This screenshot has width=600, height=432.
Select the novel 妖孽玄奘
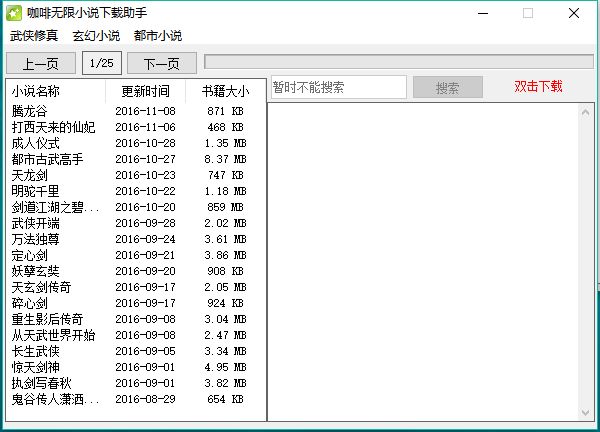pyautogui.click(x=36, y=271)
